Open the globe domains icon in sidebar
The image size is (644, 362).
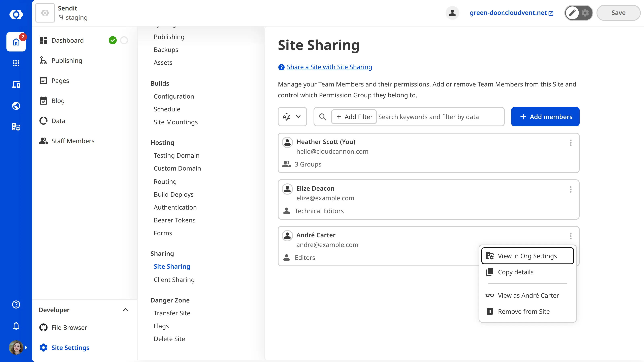16,106
